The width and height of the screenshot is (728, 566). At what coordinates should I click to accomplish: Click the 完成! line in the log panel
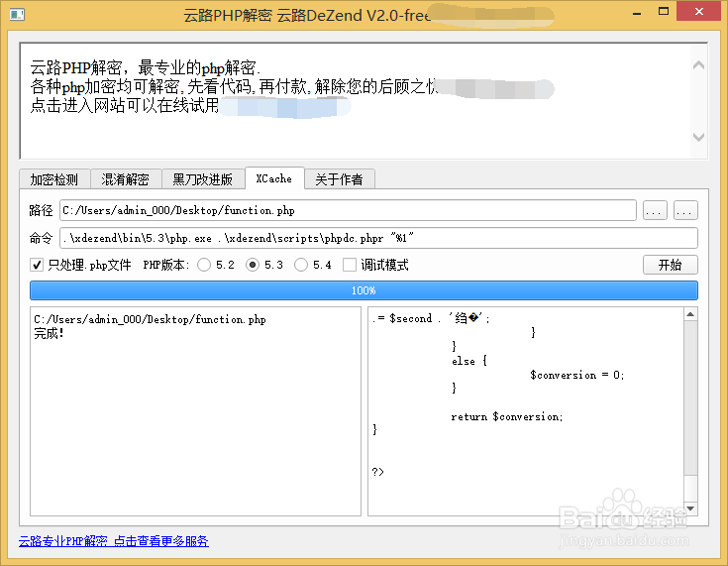[49, 333]
